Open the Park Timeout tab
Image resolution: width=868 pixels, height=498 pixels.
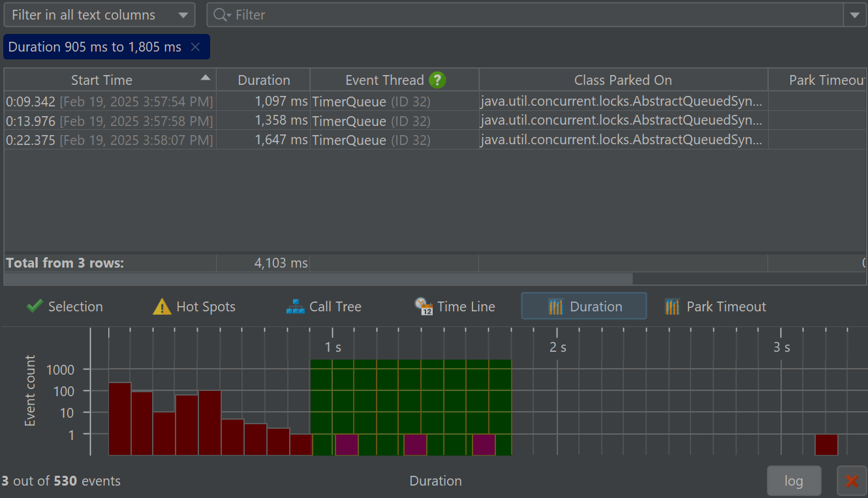click(x=715, y=307)
